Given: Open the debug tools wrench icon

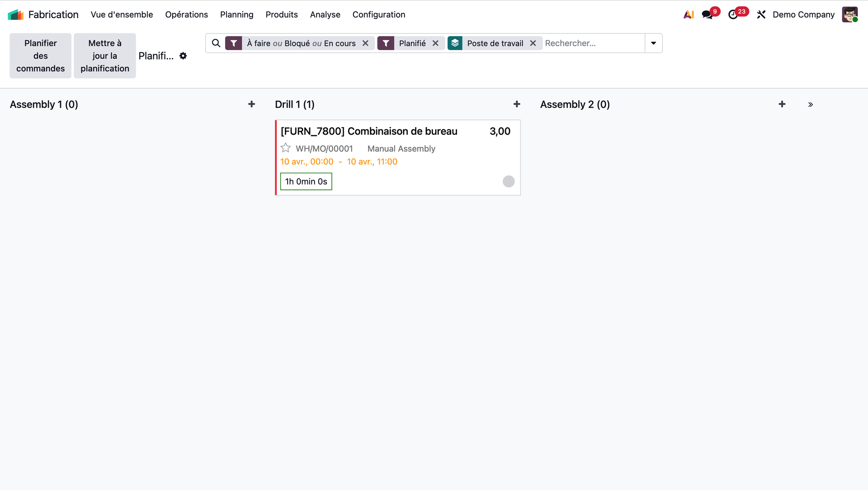Looking at the screenshot, I should (x=761, y=15).
